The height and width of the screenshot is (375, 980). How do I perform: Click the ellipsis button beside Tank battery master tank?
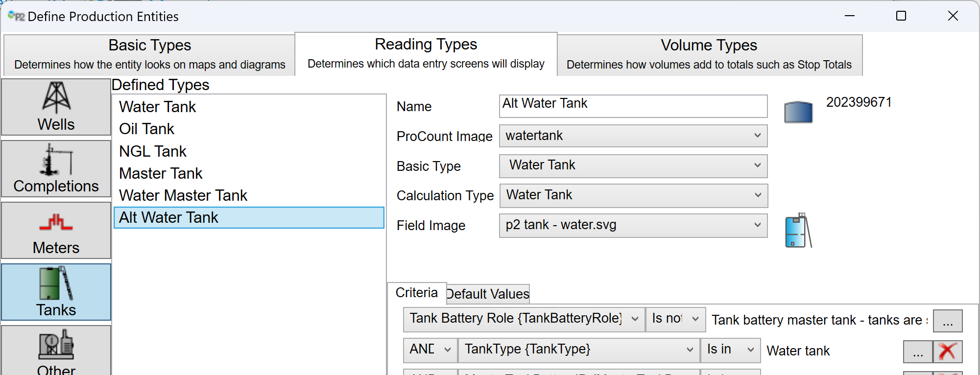click(947, 321)
